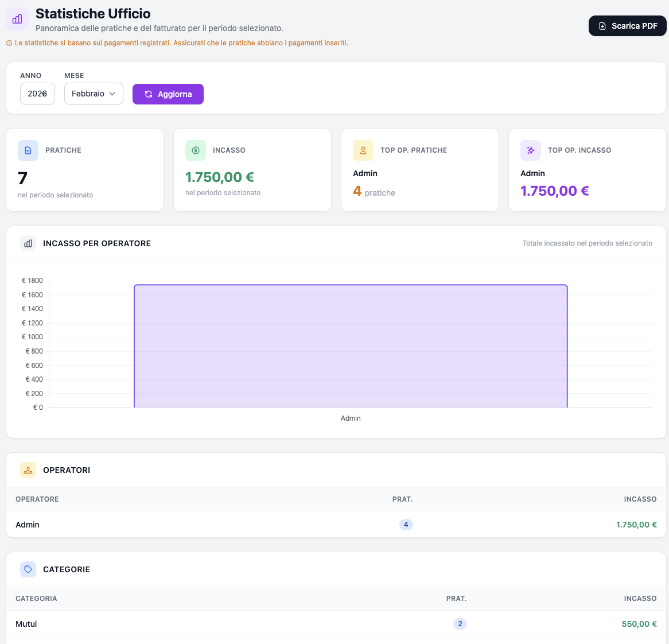
Task: Click the badge showing 4 pratiche for Admin
Action: [406, 525]
